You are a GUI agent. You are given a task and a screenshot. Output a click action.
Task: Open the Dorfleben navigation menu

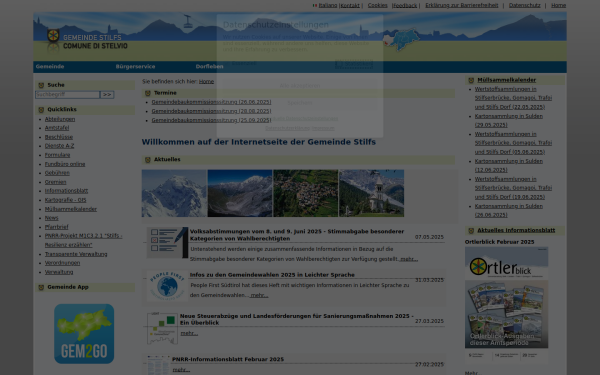coord(209,67)
